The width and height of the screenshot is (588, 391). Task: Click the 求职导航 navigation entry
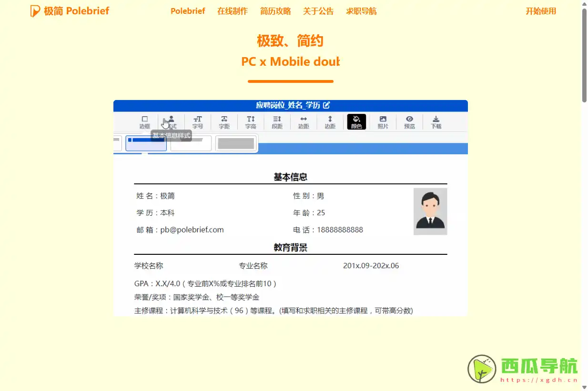click(361, 10)
